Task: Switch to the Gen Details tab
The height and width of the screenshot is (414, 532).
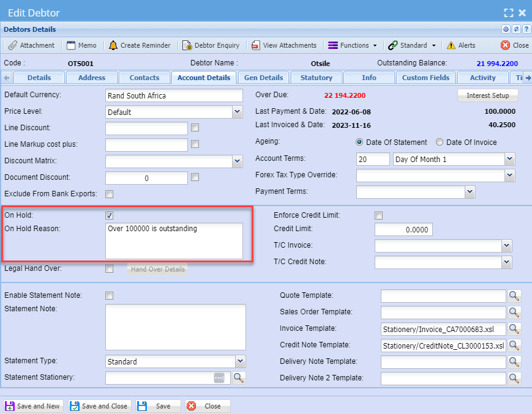Action: pos(263,78)
